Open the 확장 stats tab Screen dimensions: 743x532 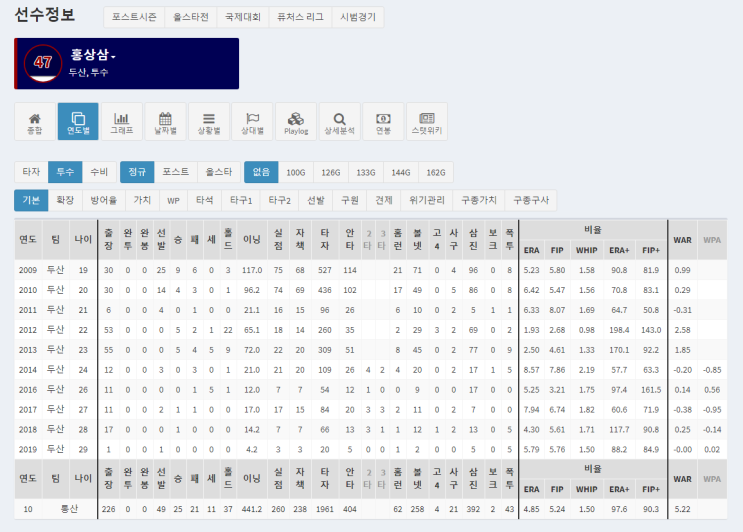click(65, 200)
